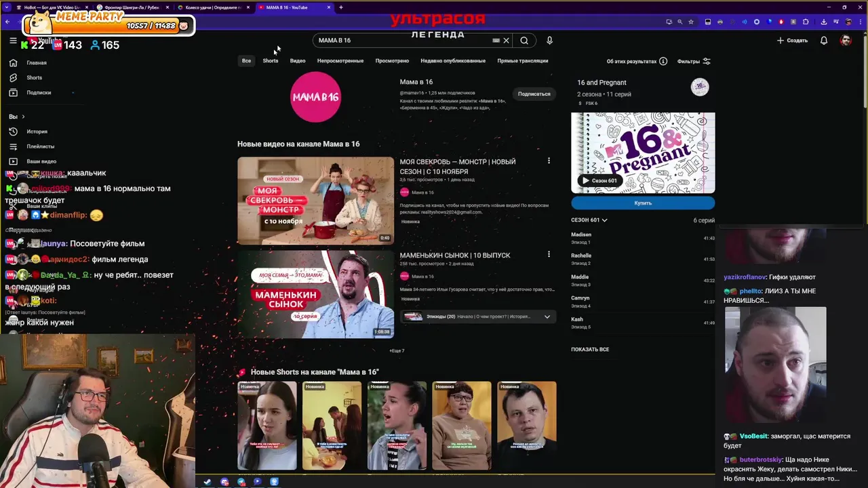
Task: Subscribe to Мама в 16 with Подписаться
Action: click(534, 94)
